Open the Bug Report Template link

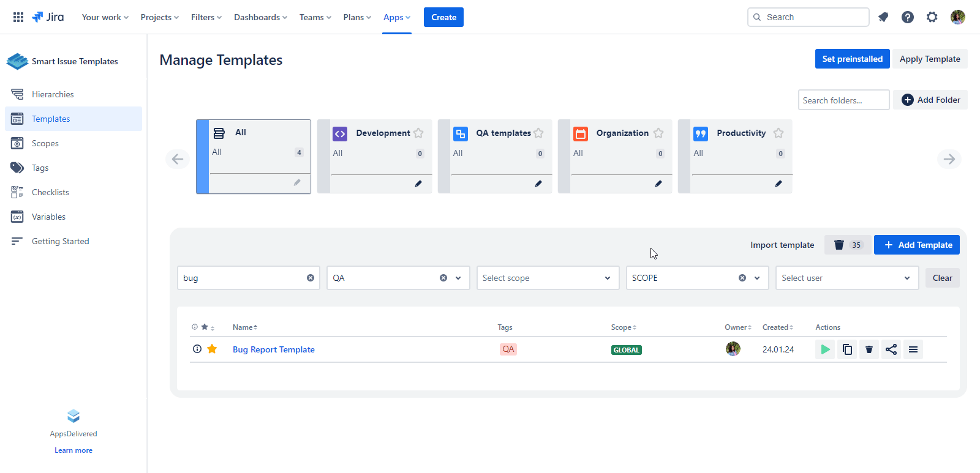pyautogui.click(x=274, y=349)
